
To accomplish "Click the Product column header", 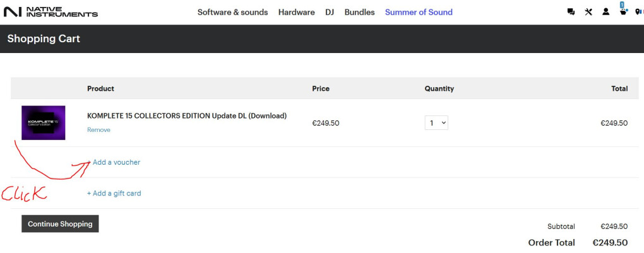I will click(100, 89).
